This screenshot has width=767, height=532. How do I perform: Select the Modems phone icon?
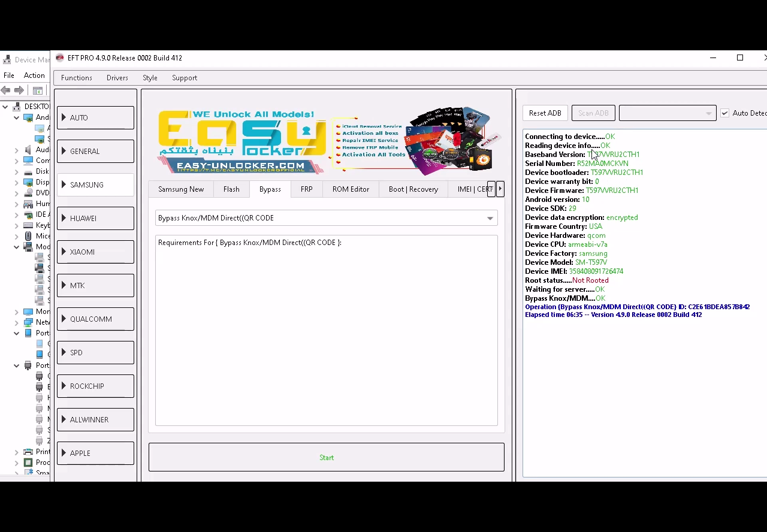pos(28,247)
